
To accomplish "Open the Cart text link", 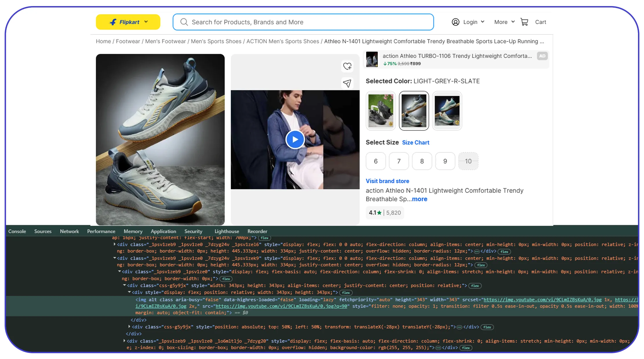I will point(540,22).
